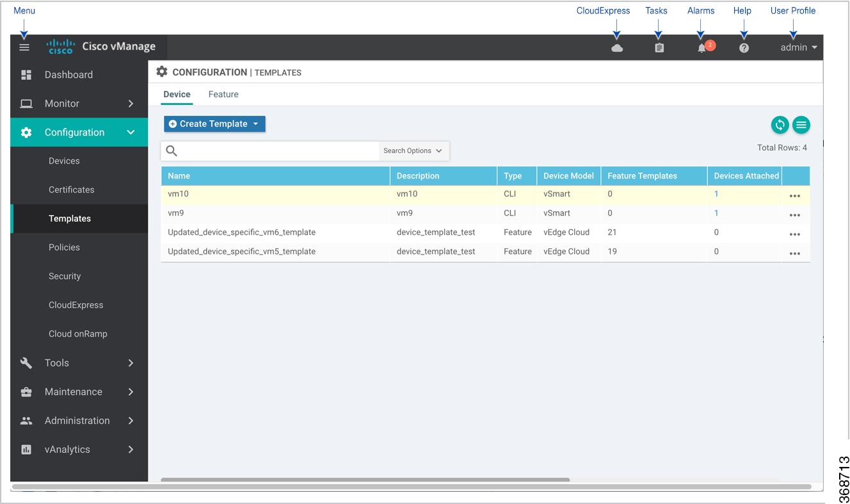The height and width of the screenshot is (504, 850).
Task: Open the Security submenu item
Action: coord(65,276)
